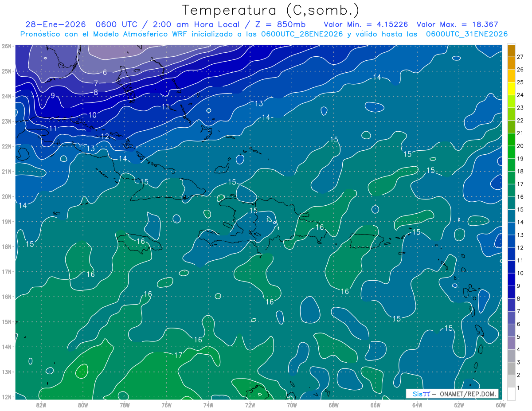Screen dimensions: 532x411
Task: Click the 17 degree contour label on the map
Action: pyautogui.click(x=178, y=355)
